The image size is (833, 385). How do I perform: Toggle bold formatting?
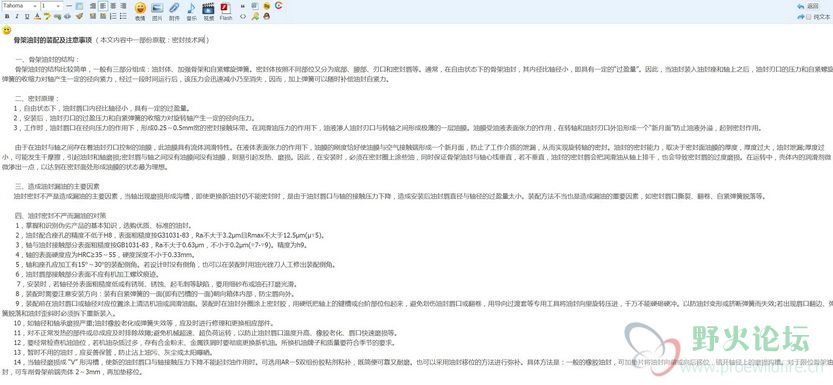[x=7, y=16]
